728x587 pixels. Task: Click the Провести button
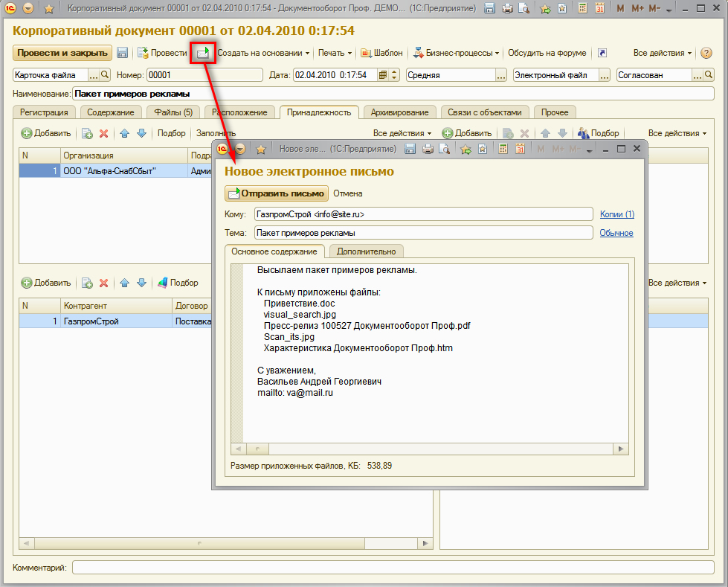click(x=162, y=53)
